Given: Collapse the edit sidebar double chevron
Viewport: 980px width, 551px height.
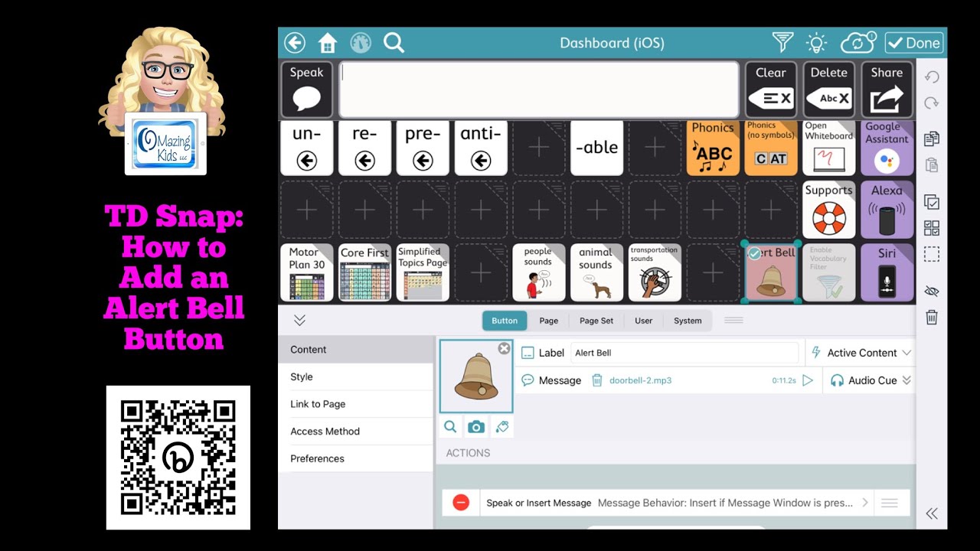Looking at the screenshot, I should click(x=932, y=514).
